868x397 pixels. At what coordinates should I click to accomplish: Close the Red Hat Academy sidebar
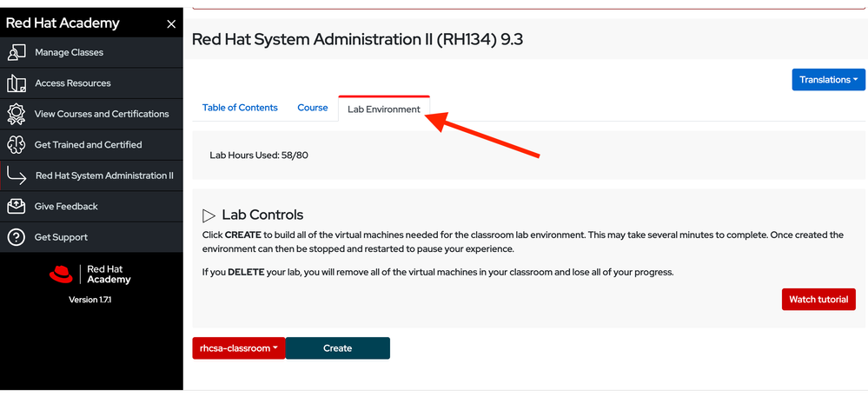171,24
